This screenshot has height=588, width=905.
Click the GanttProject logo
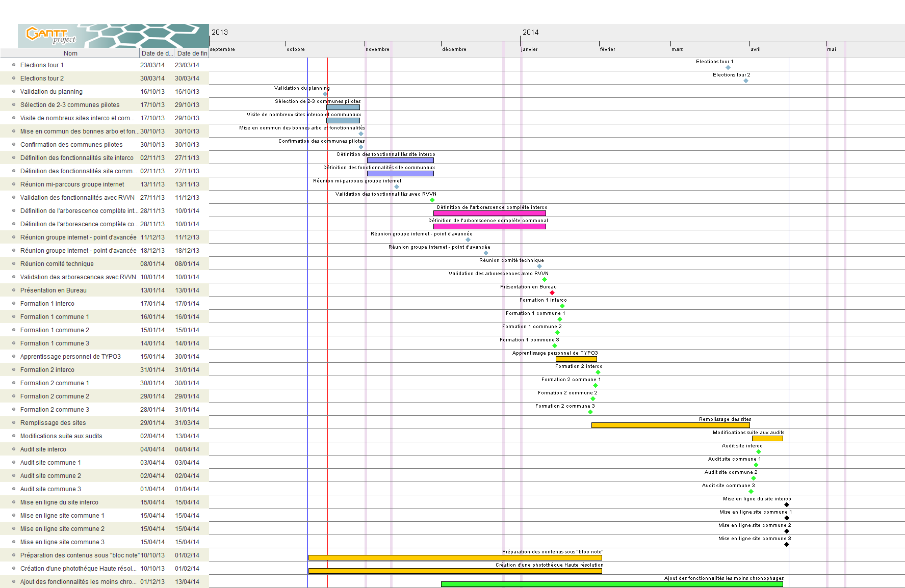coord(51,35)
